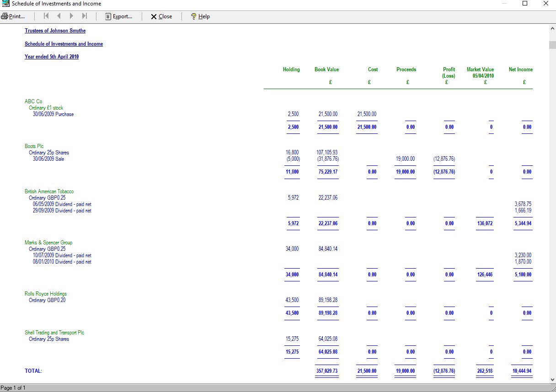Click the Cost column header
This screenshot has width=556, height=392.
[373, 69]
